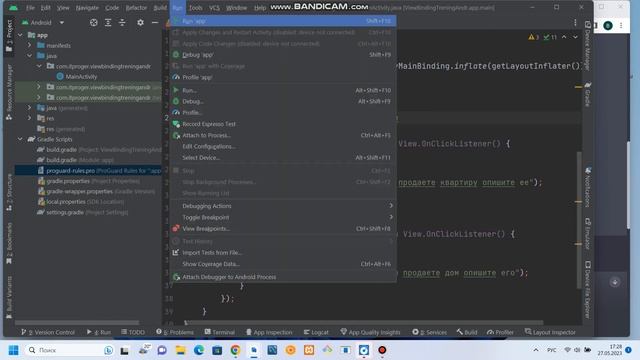
Task: Open the VCS menu
Action: coord(214,8)
